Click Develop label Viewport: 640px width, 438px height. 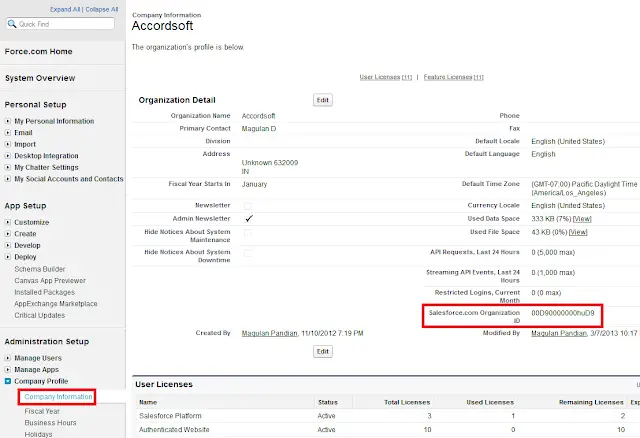point(27,245)
